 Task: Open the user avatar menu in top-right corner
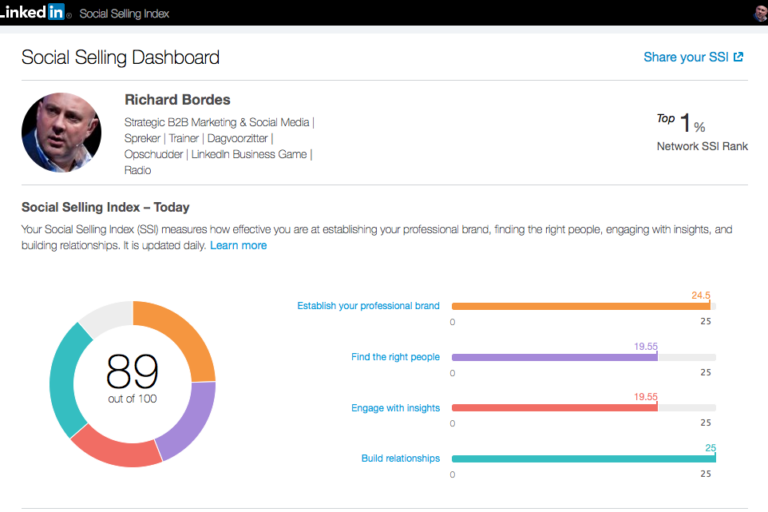point(760,13)
